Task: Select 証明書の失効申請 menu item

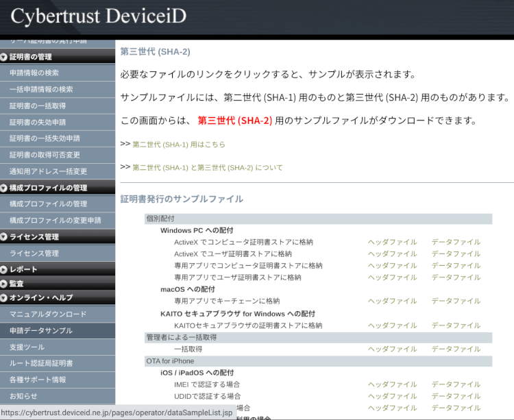Action: 58,122
